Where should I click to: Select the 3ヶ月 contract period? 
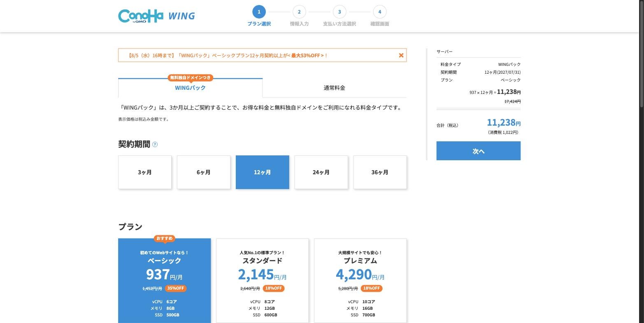(x=145, y=172)
